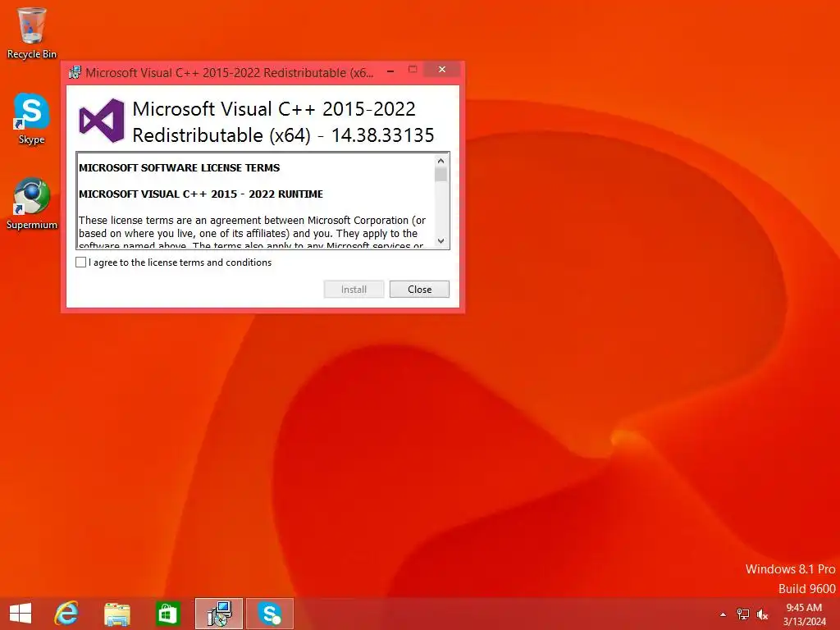Switch to Skype in the taskbar

269,614
